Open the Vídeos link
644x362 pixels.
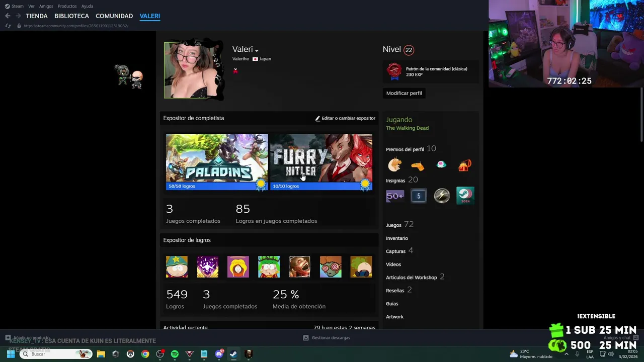click(x=393, y=264)
